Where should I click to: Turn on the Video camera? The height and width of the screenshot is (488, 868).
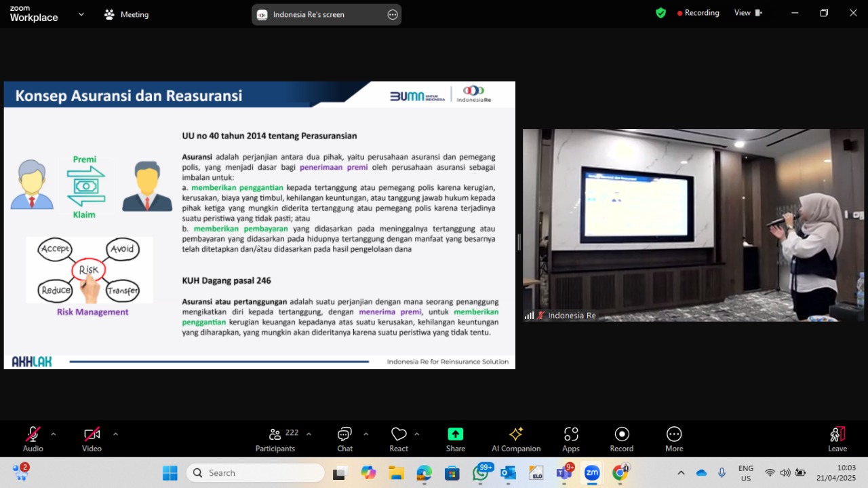[92, 434]
